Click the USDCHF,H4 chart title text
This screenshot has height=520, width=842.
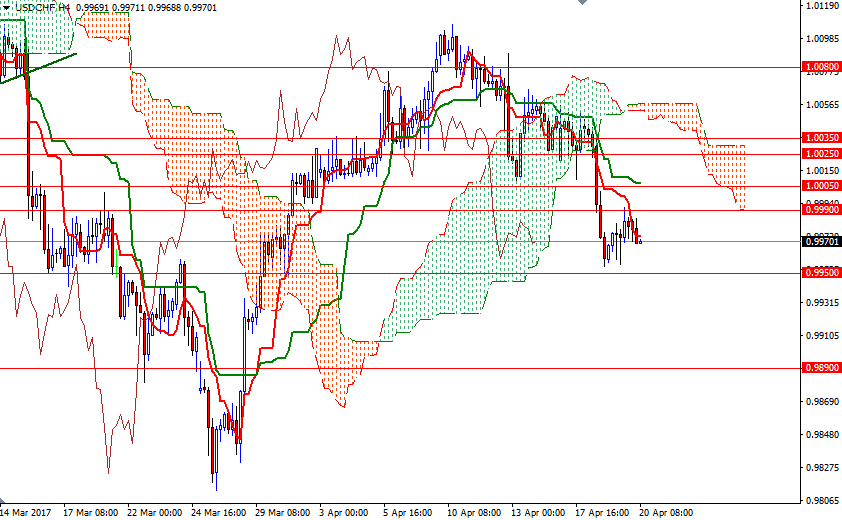pyautogui.click(x=43, y=8)
